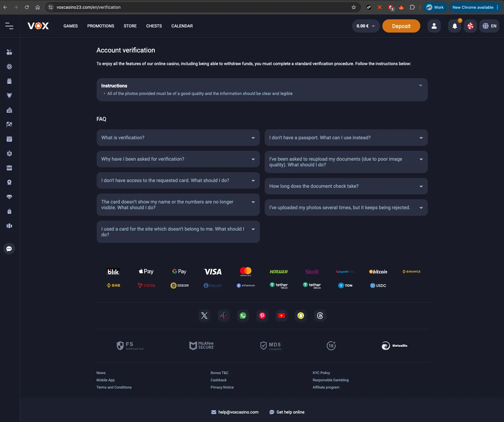This screenshot has height=422, width=504.
Task: Open the leaderboard podium icon in sidebar
Action: click(x=9, y=226)
